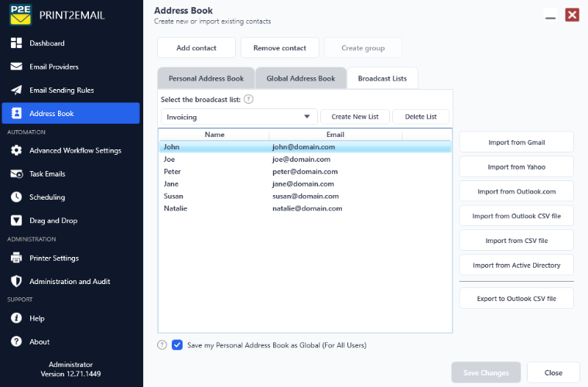The image size is (588, 387).
Task: Open the Scheduling clock icon
Action: (16, 197)
